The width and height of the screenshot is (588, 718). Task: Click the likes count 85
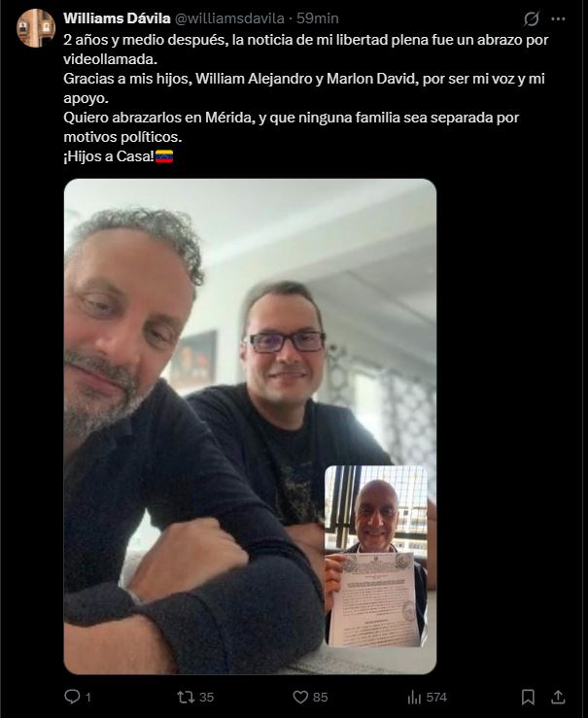[320, 698]
